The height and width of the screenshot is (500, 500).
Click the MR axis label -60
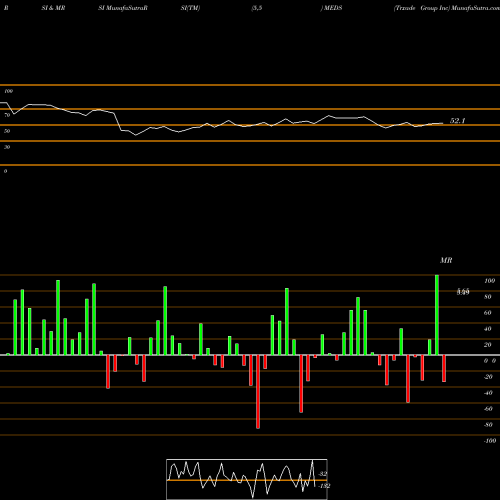488,409
